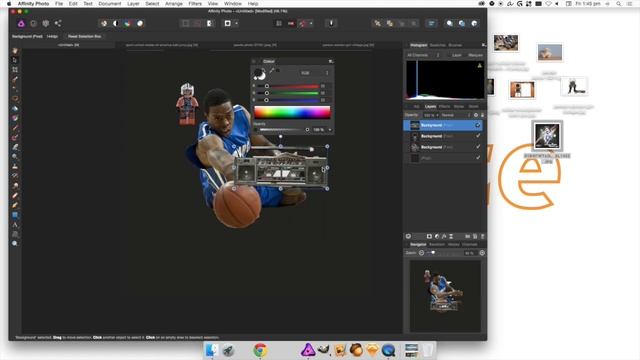Add a mask layer in Layers panel
The height and width of the screenshot is (360, 640).
pyautogui.click(x=429, y=236)
